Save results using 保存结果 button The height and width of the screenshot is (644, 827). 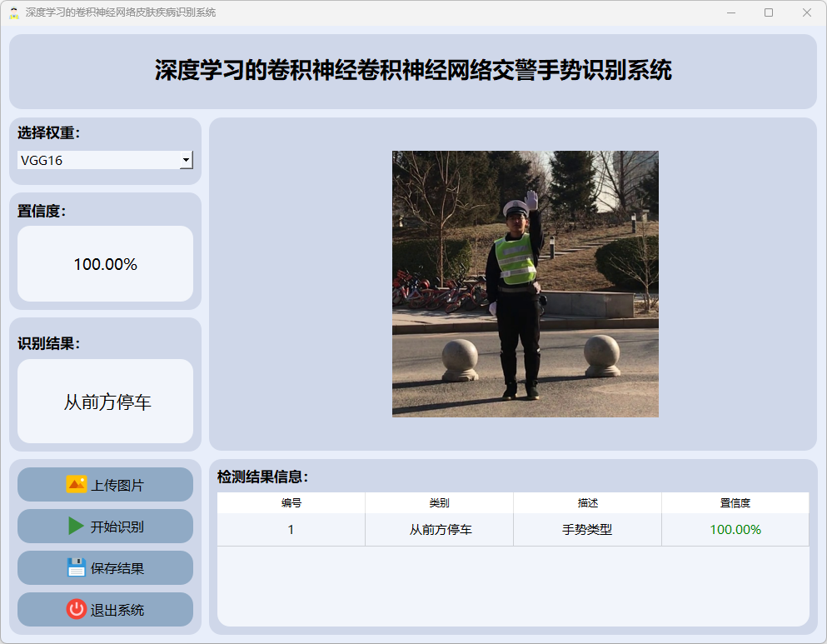coord(105,567)
